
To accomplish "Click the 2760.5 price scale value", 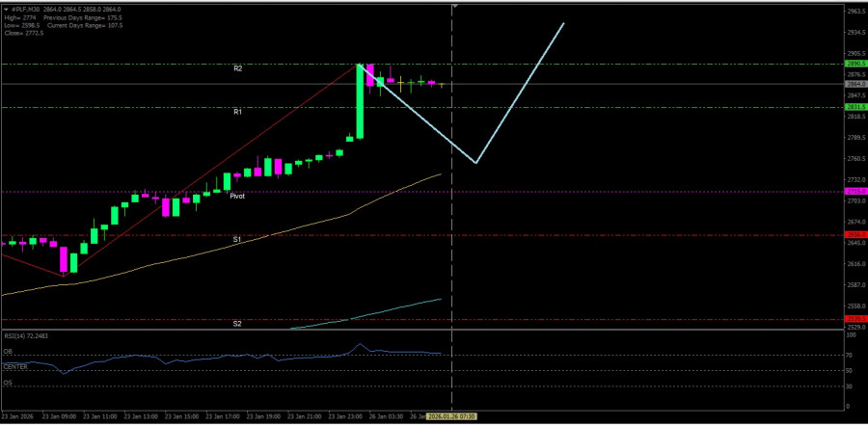I will coord(855,159).
